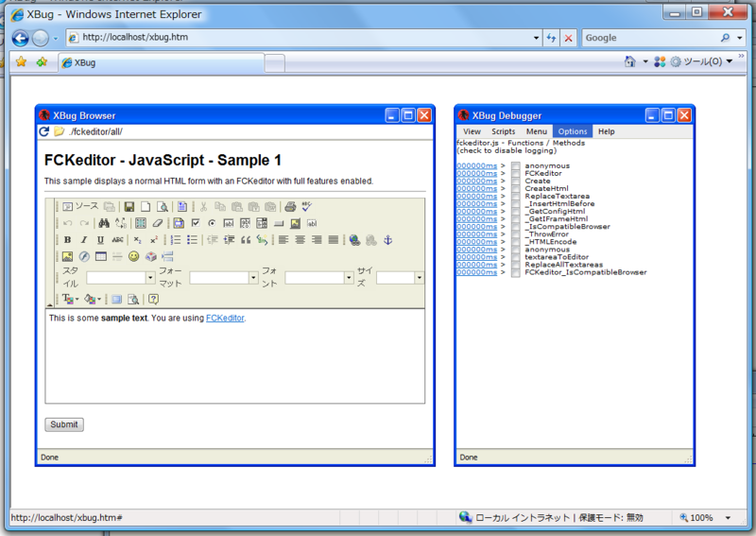Check the CreateHtml function checkbox
The height and width of the screenshot is (536, 756).
point(515,189)
